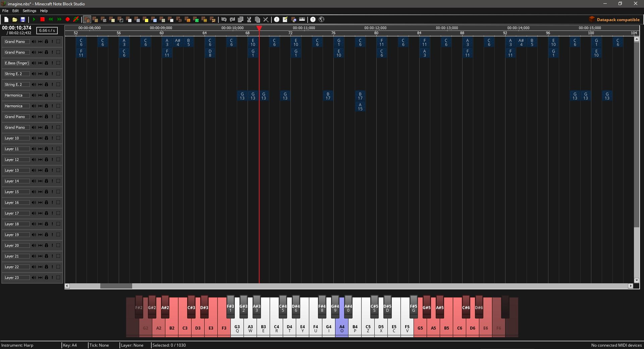
Task: Mute the E.Bass (finger) layer
Action: pos(34,63)
